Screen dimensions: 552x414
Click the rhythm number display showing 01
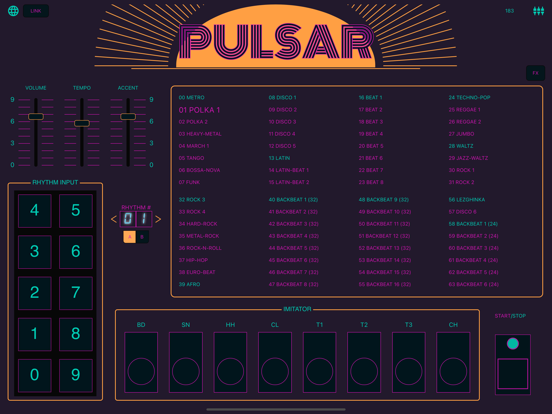[x=136, y=219]
